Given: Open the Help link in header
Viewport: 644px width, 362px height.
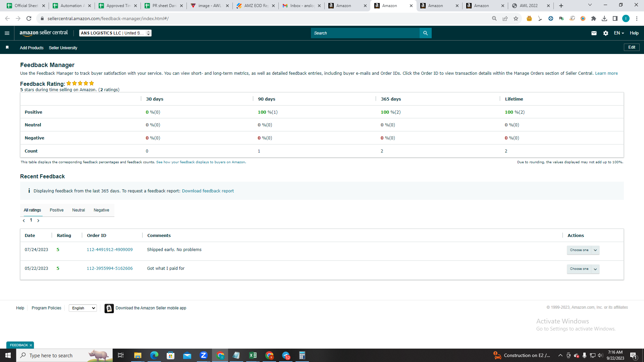Looking at the screenshot, I should pos(634,33).
